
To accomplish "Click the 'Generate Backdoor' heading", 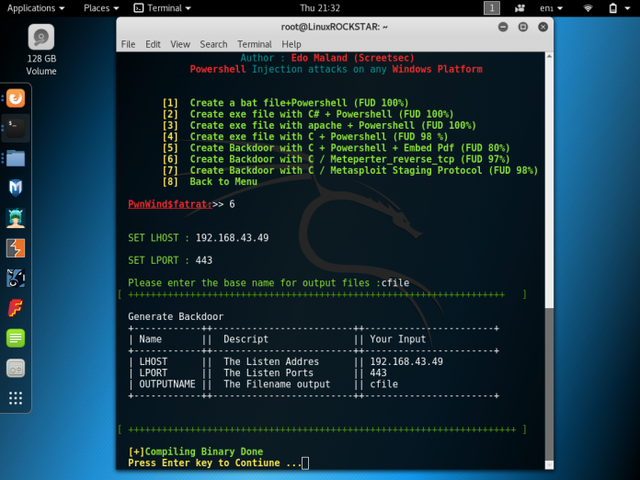I will coord(176,317).
